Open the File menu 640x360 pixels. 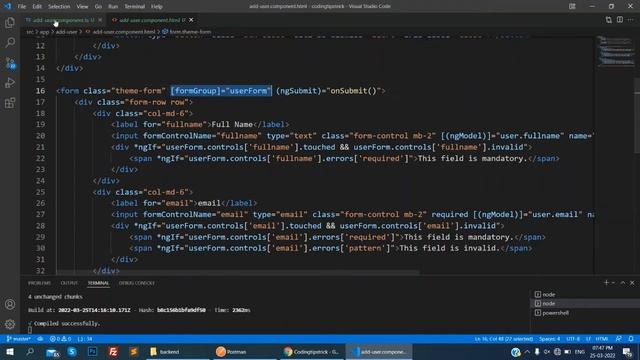[22, 7]
